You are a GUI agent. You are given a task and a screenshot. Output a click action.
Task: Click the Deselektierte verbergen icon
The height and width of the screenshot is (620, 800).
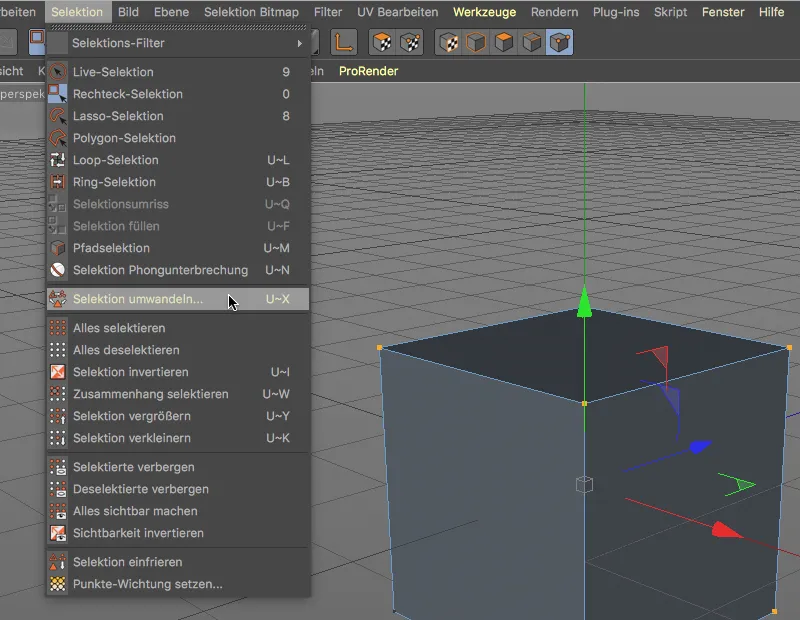58,489
